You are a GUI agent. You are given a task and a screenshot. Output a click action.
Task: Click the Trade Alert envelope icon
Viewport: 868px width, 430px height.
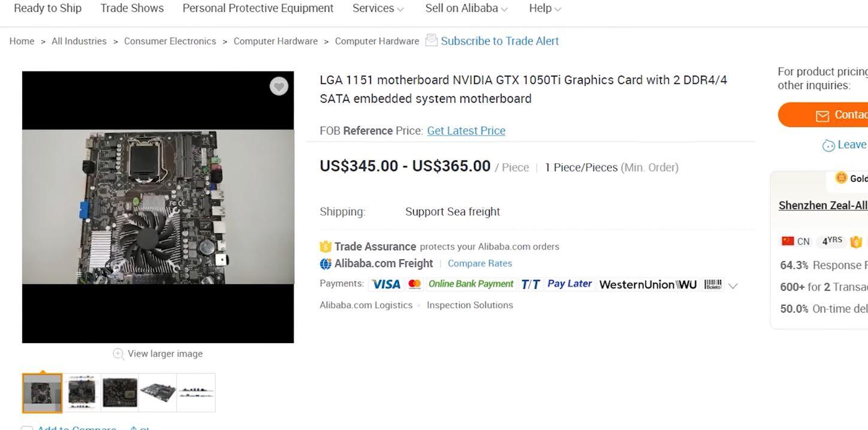pyautogui.click(x=431, y=40)
